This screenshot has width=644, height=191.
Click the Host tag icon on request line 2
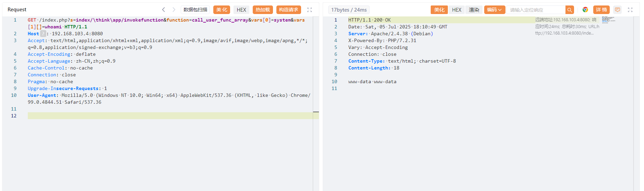point(43,34)
